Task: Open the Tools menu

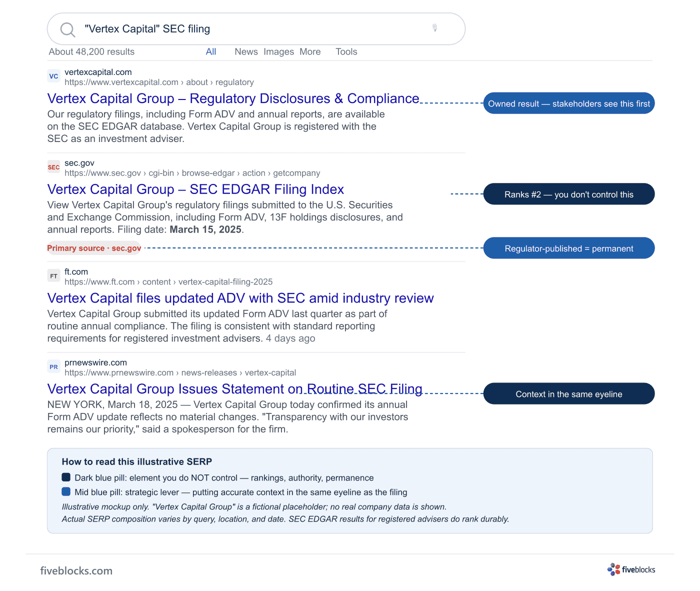Action: click(346, 51)
